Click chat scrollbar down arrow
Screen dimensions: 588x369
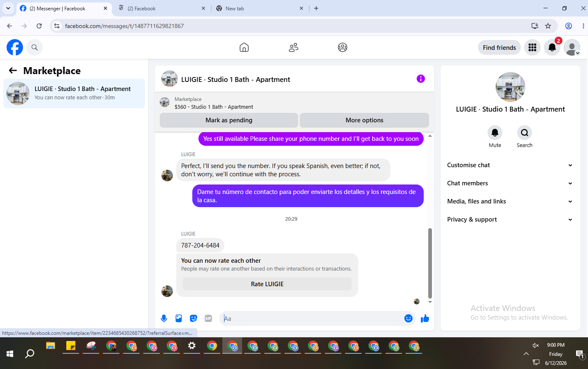coord(430,302)
